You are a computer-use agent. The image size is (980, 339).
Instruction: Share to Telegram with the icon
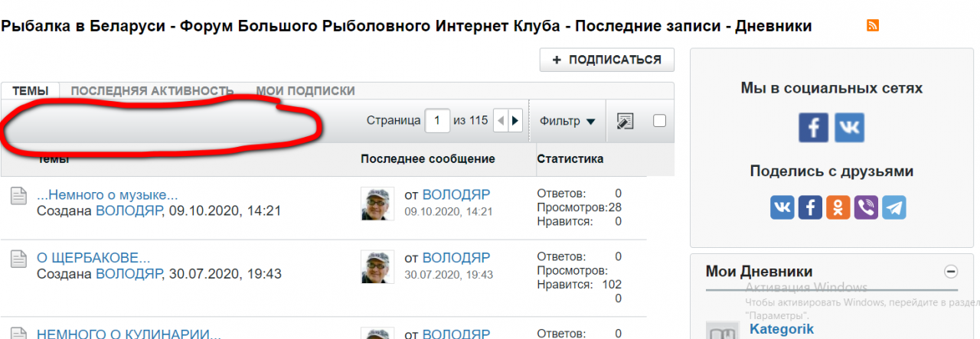893,207
